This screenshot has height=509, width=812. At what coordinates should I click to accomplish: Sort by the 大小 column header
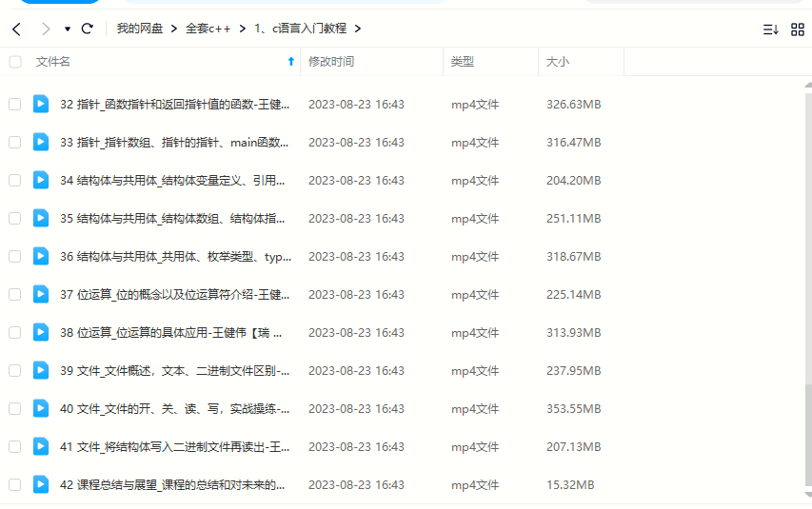click(x=558, y=62)
